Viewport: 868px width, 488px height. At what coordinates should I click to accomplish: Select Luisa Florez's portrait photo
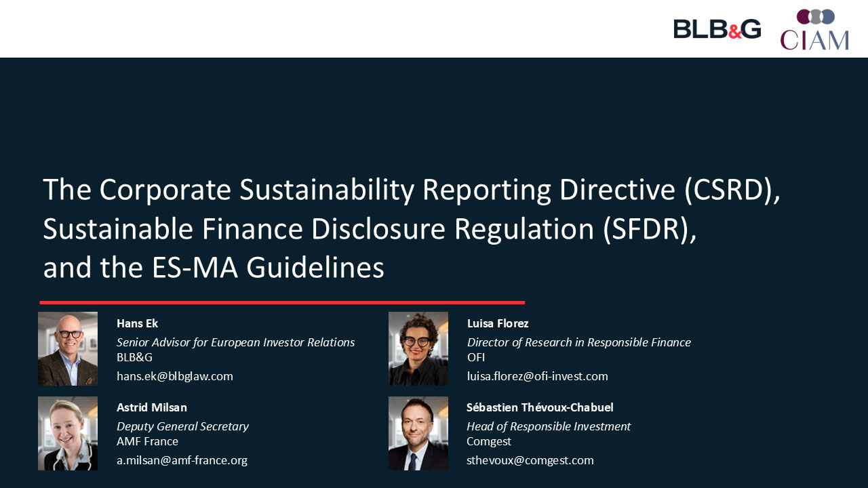point(418,348)
